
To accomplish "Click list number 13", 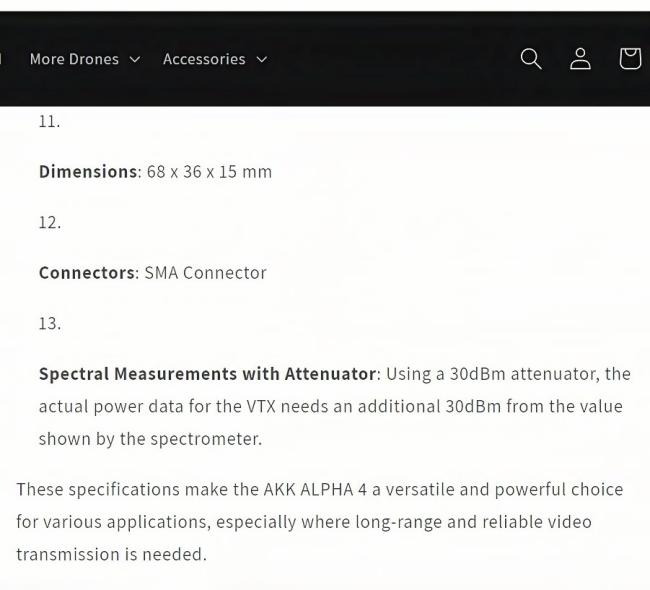I will coord(49,323).
